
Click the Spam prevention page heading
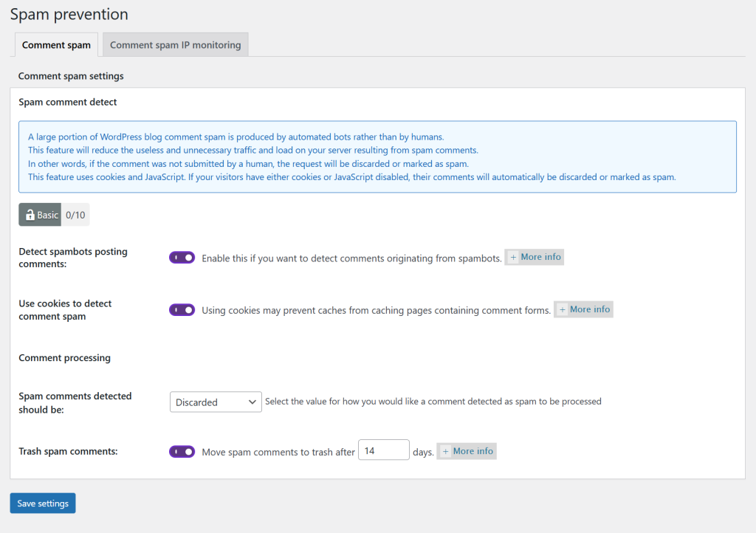click(69, 14)
